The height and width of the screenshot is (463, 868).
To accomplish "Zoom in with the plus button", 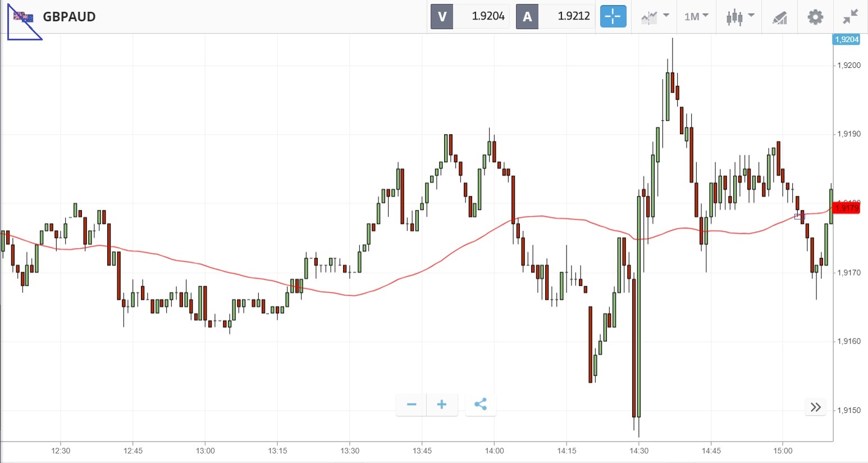I will (x=442, y=405).
